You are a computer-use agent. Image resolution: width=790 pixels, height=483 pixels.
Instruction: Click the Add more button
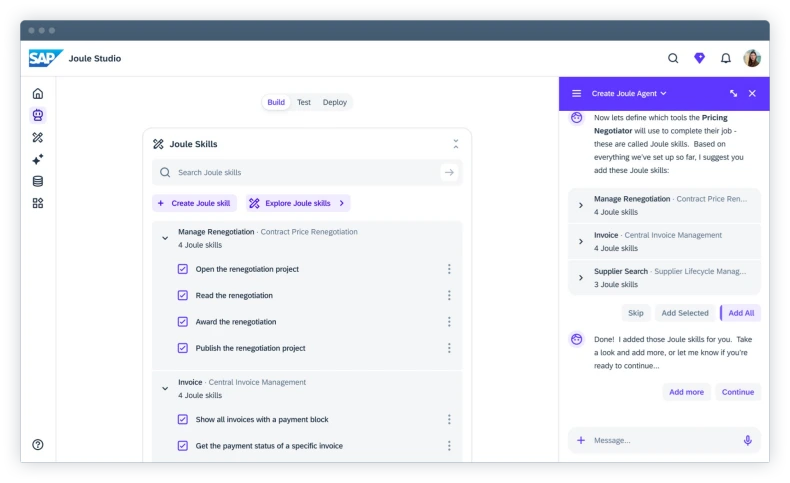686,392
